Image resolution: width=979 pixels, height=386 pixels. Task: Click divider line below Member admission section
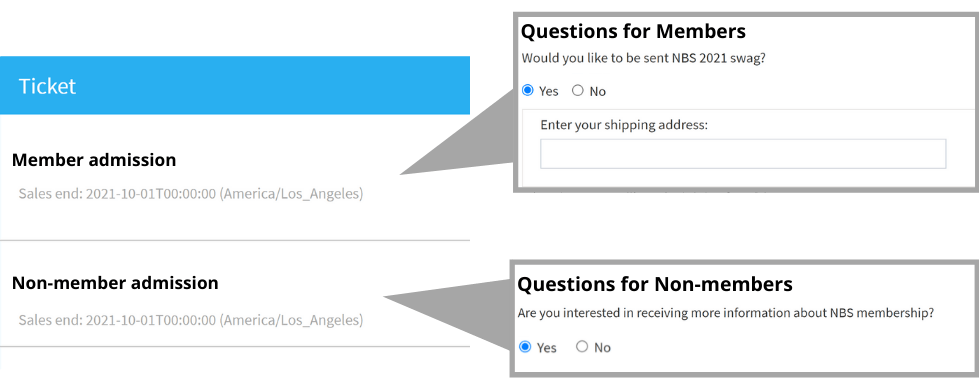(235, 240)
